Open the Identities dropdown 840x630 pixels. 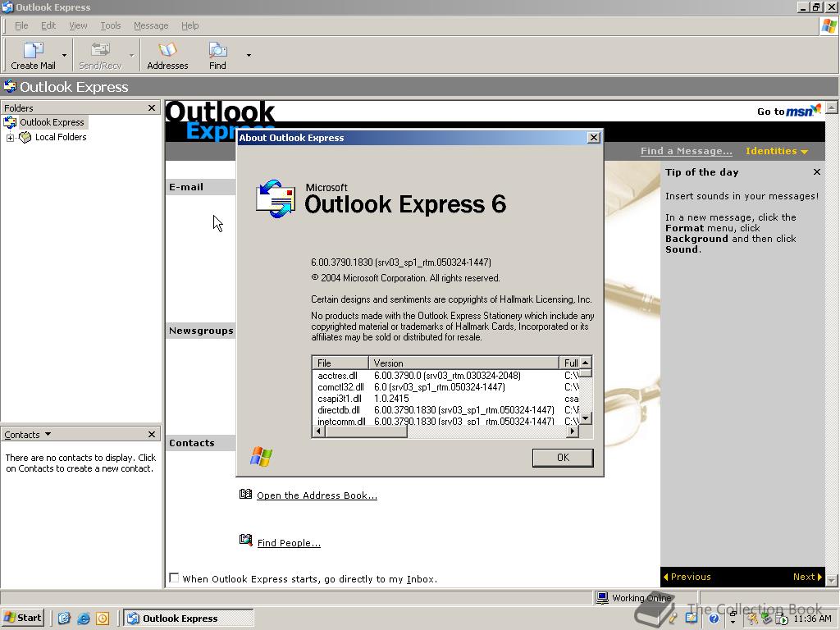(776, 151)
